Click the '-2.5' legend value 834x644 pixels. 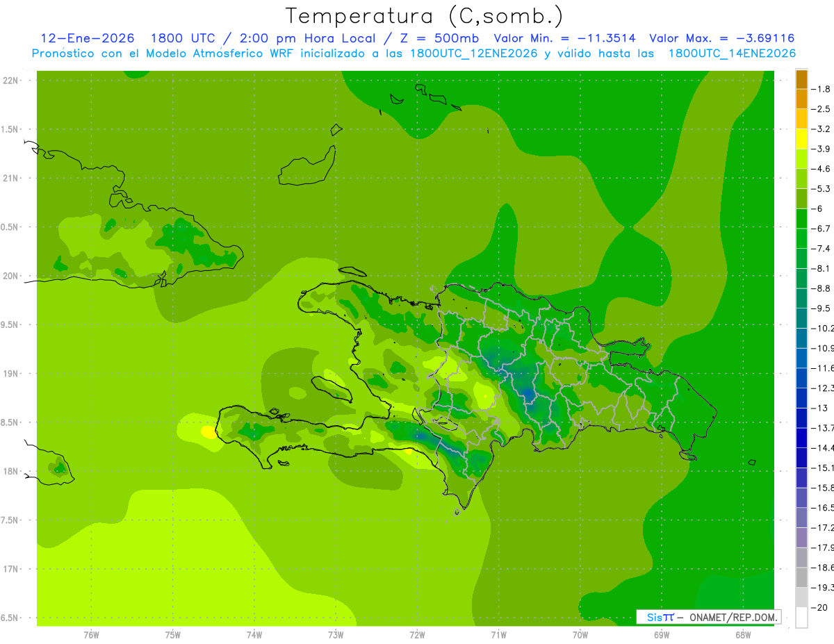click(821, 109)
